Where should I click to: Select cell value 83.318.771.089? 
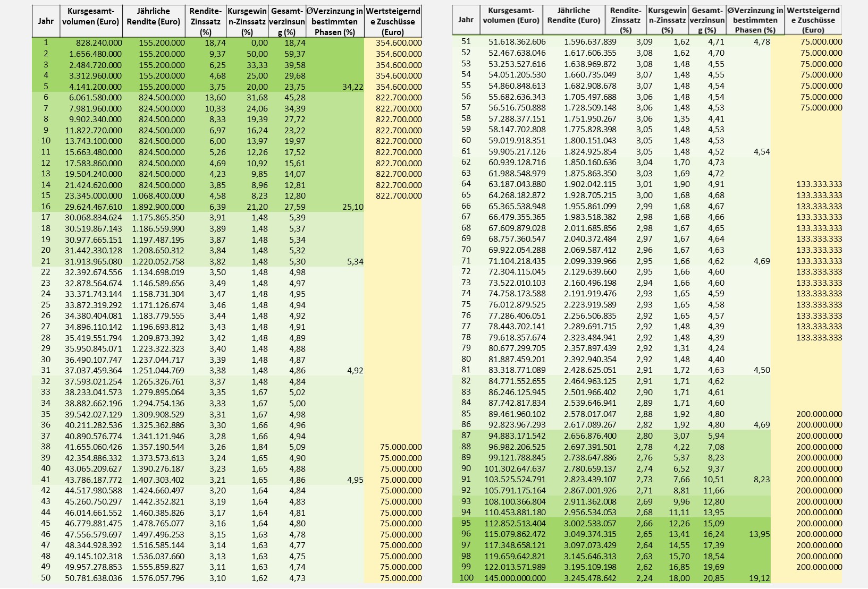(517, 370)
